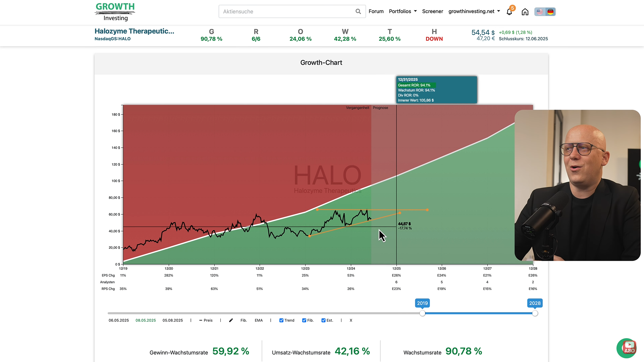Click the date 05.08.2025
This screenshot has height=362, width=644.
pos(173,320)
